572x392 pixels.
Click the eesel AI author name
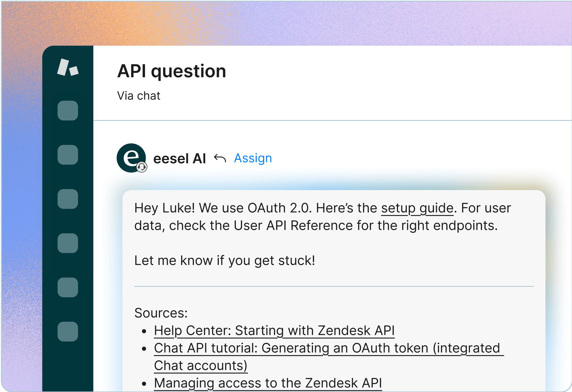[x=179, y=159]
